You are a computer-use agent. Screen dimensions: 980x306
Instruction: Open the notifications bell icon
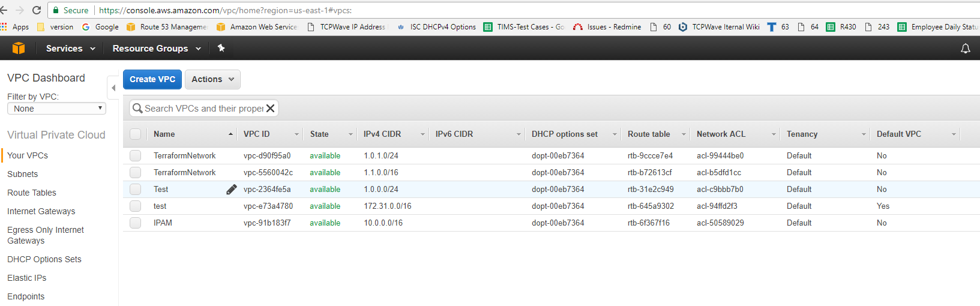(x=966, y=49)
